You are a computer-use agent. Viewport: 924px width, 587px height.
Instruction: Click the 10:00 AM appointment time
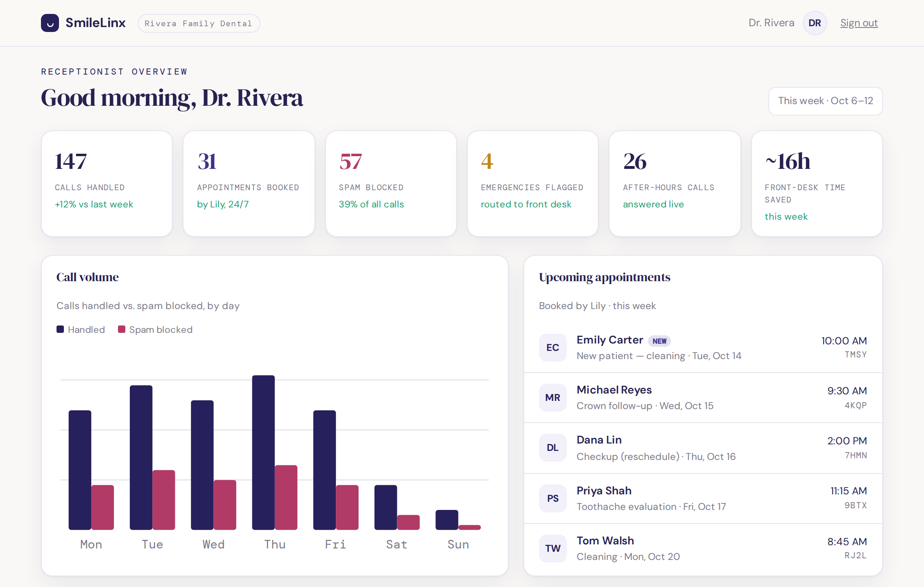pyautogui.click(x=844, y=341)
